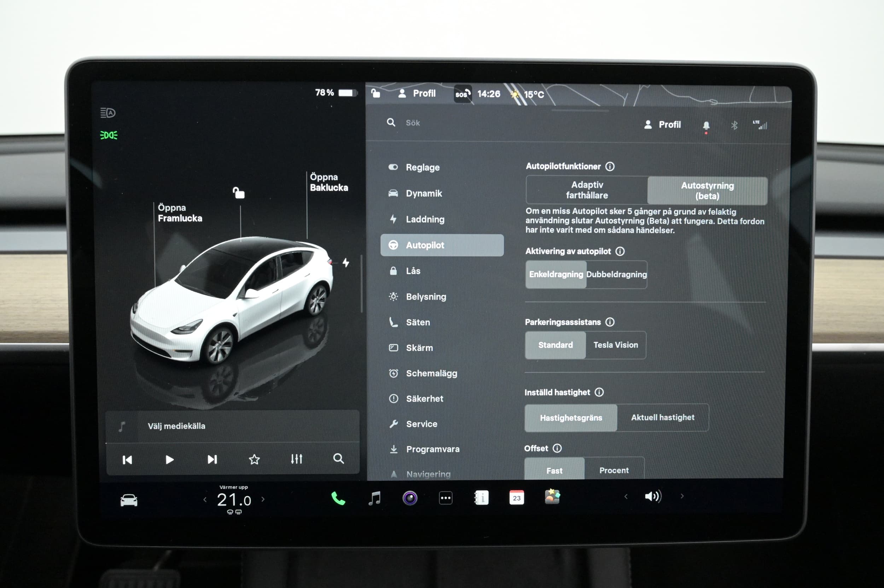
Task: Open the owner's manual info app
Action: coord(482,497)
